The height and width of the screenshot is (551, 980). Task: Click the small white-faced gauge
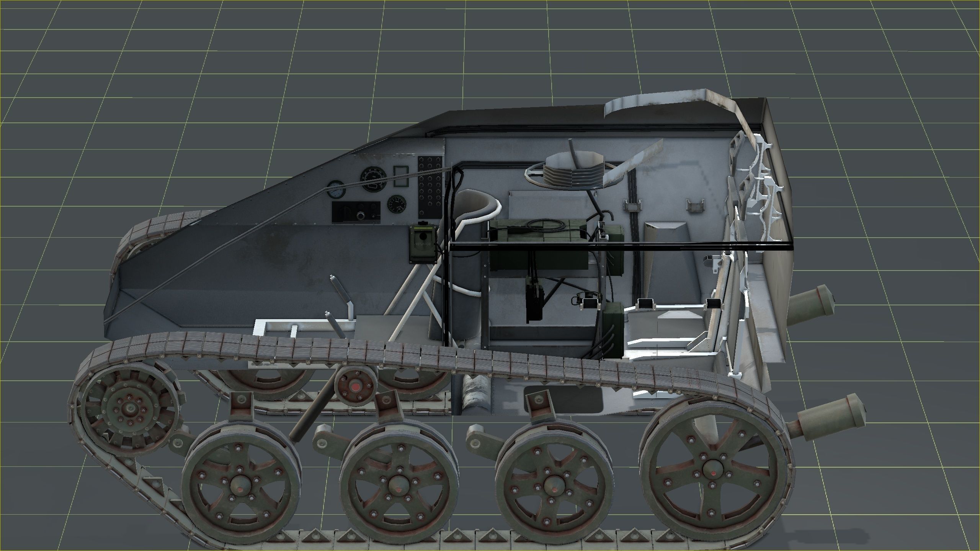click(336, 189)
